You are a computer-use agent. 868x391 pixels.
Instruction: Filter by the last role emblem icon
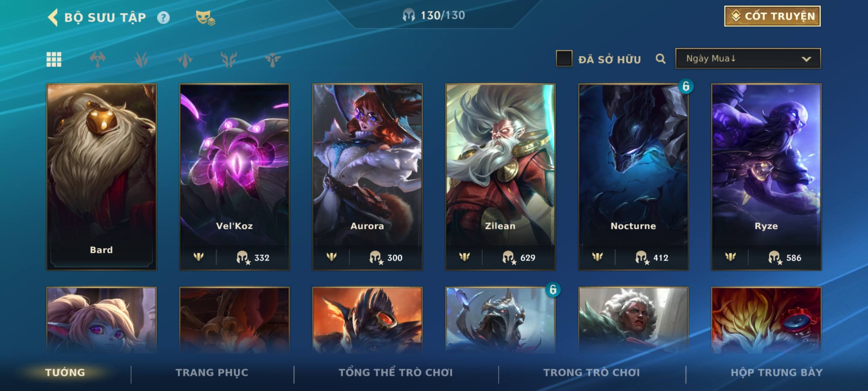[x=272, y=59]
